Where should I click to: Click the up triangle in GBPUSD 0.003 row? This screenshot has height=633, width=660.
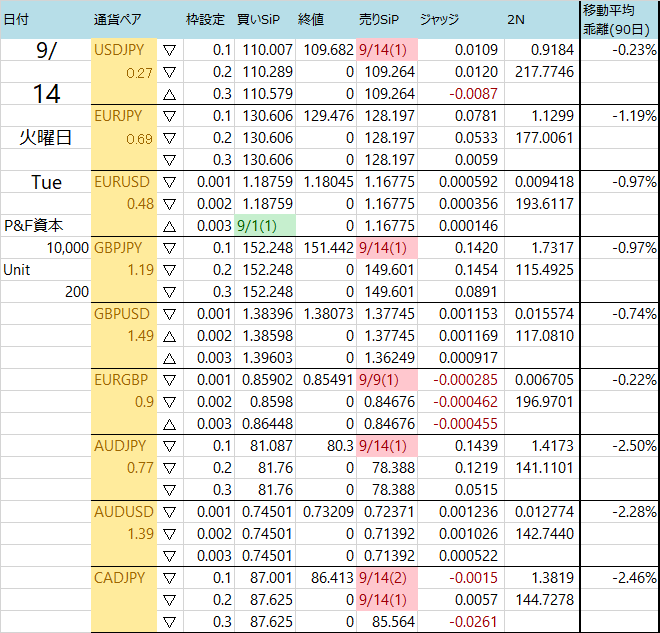pos(169,359)
